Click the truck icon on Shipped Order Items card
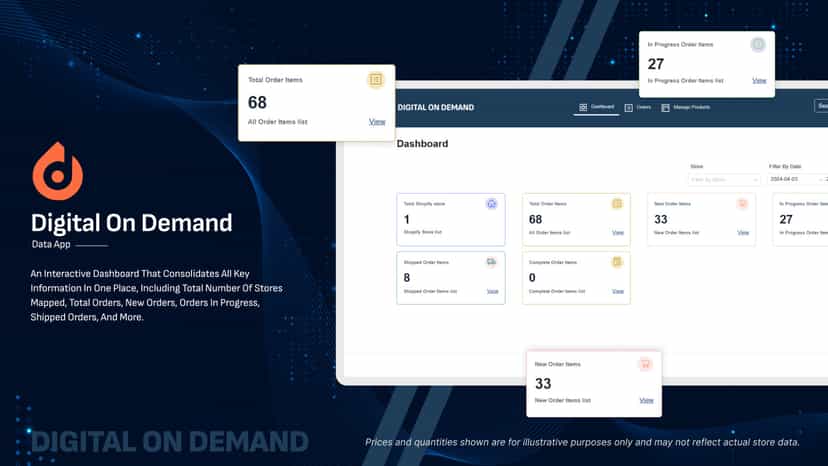The image size is (828, 466). click(491, 262)
